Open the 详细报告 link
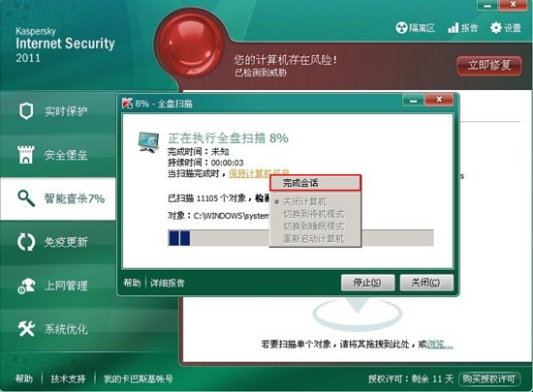The width and height of the screenshot is (533, 392). point(168,283)
